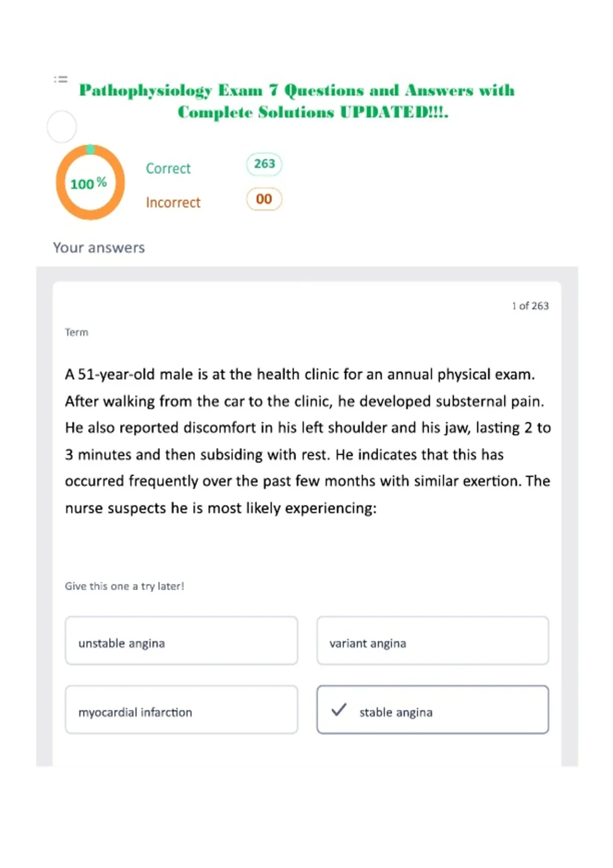This screenshot has height=868, width=613.
Task: Click the Correct label
Action: [x=168, y=168]
